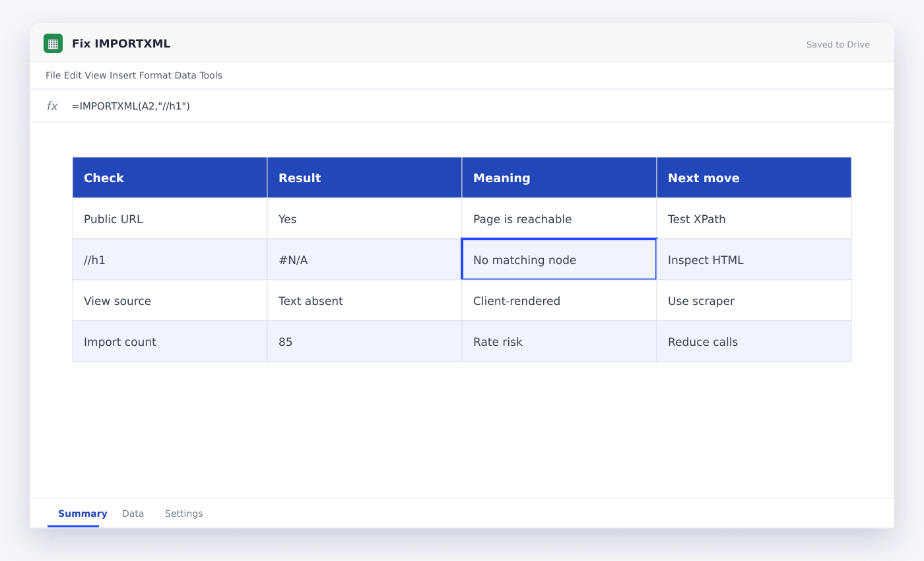Select the "Use scraper" cell
This screenshot has width=924, height=561.
coord(754,300)
